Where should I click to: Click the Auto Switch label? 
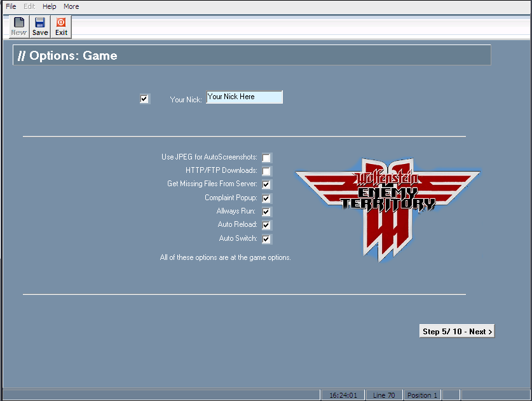pos(238,238)
